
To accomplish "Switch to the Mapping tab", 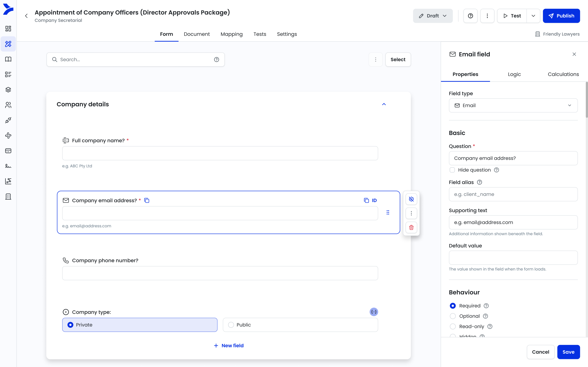I will 231,34.
